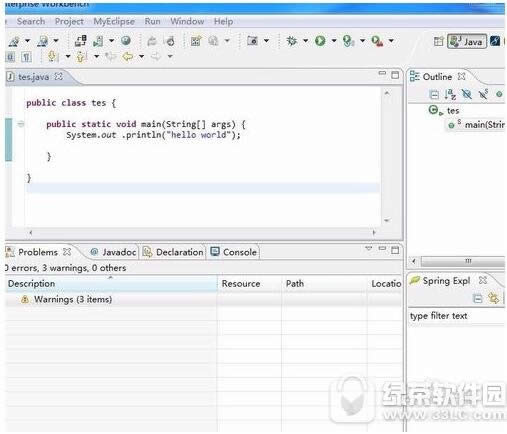
Task: Click the type filter text field
Action: pyautogui.click(x=456, y=316)
